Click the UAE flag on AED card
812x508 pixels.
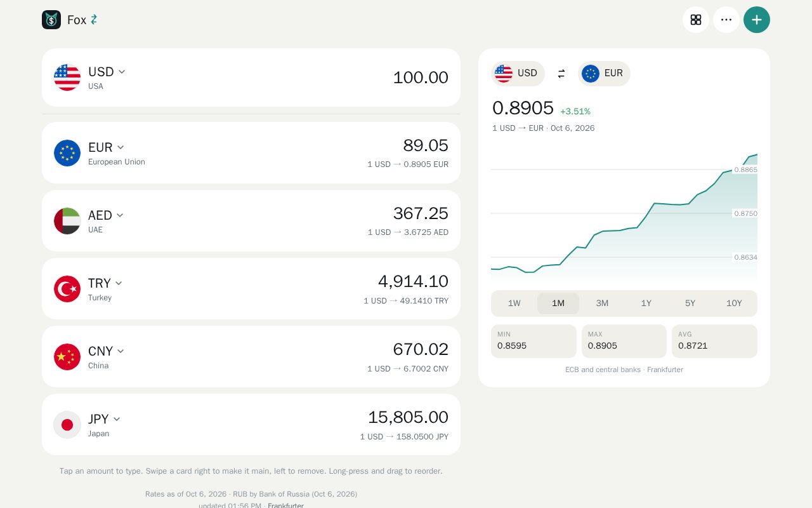[67, 221]
